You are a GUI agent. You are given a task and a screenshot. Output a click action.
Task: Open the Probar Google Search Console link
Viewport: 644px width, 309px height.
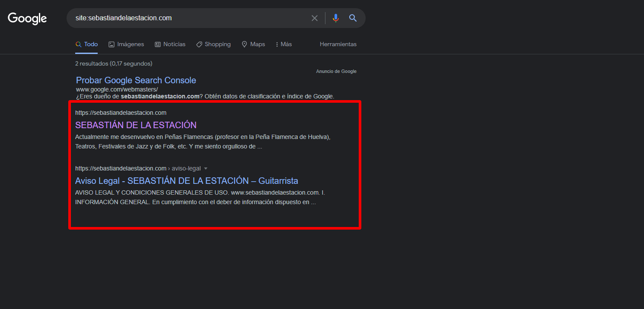[x=136, y=80]
